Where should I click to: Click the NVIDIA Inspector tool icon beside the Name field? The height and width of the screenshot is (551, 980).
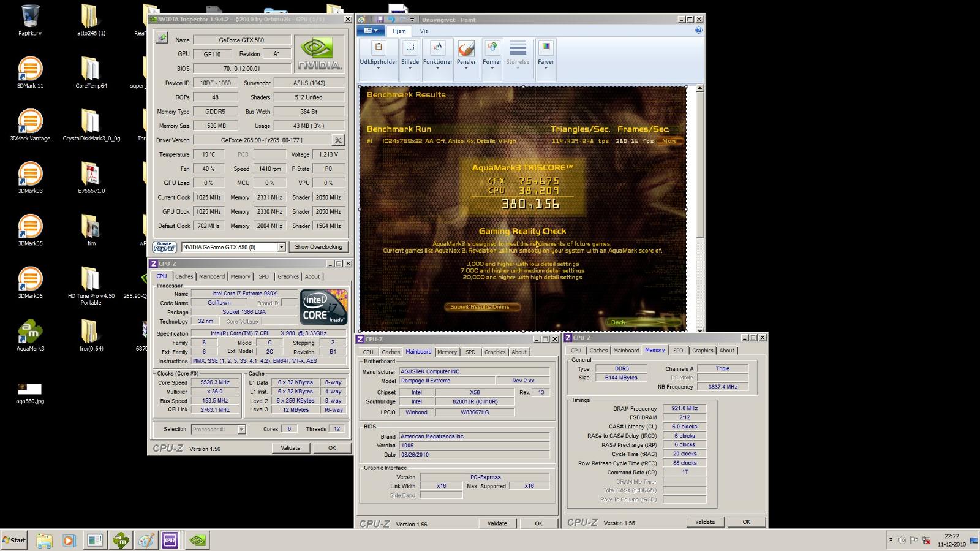pos(161,39)
